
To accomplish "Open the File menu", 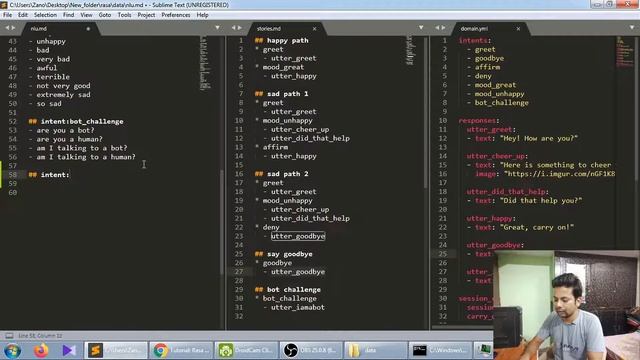I will point(7,15).
